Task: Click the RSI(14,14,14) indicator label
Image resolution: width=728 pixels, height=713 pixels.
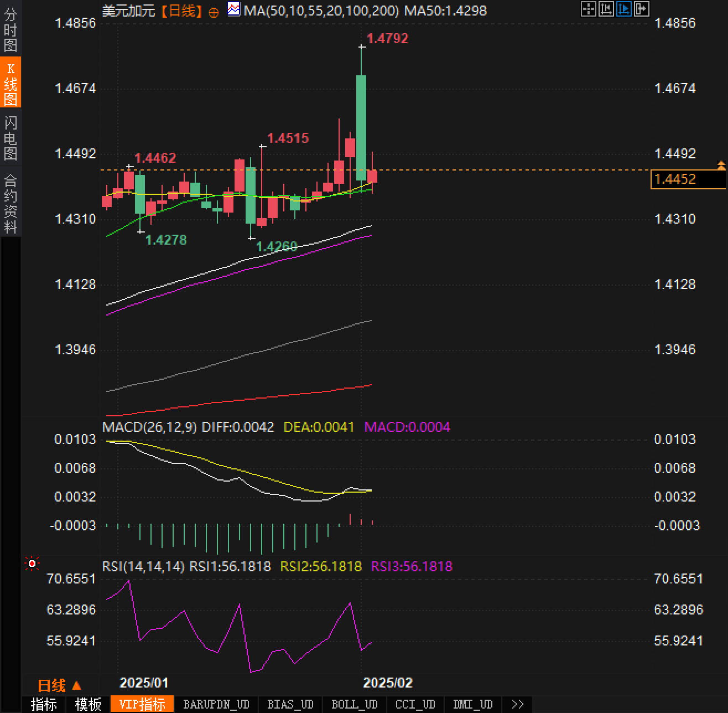Action: (x=143, y=566)
